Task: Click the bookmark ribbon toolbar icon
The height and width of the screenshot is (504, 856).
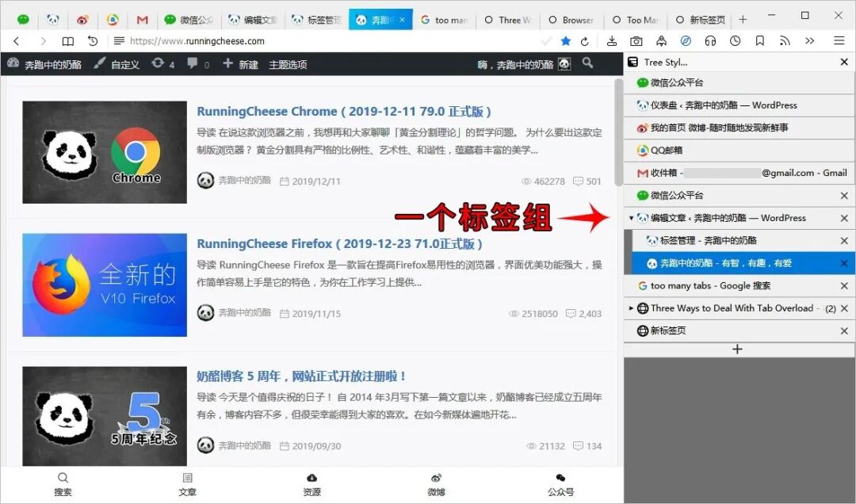Action: [x=760, y=41]
